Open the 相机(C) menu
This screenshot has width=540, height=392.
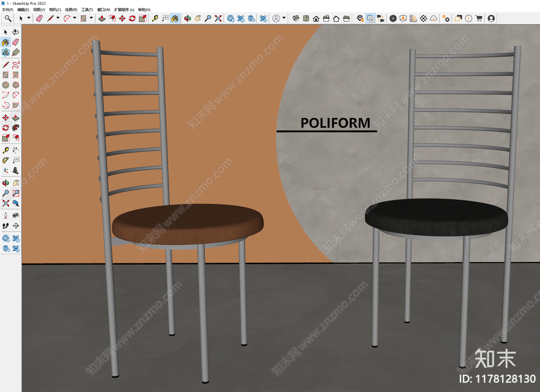tap(55, 10)
